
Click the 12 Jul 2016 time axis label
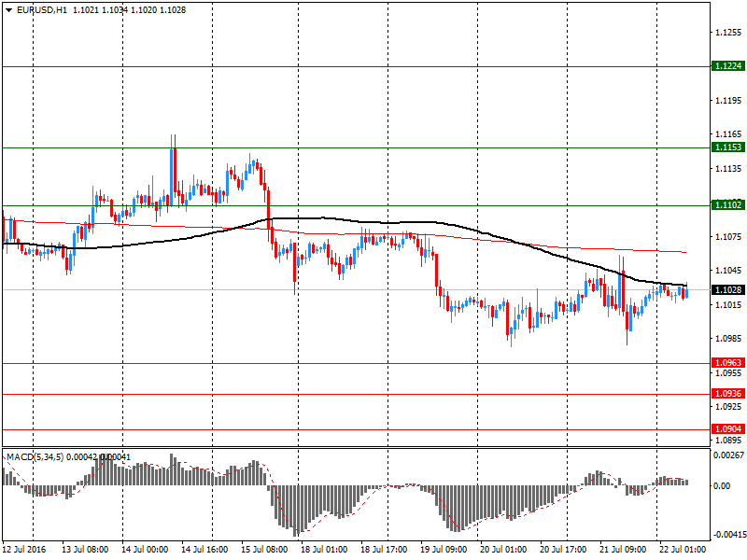(x=24, y=550)
